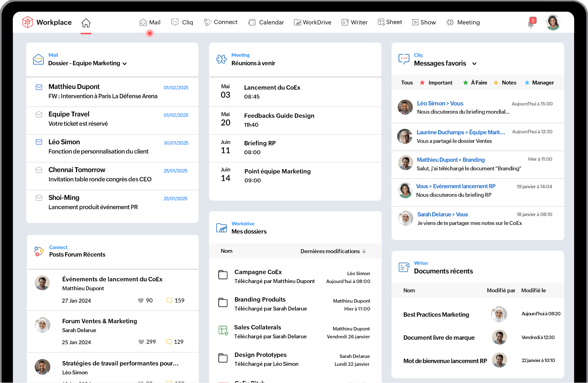588x383 pixels.
Task: Click the Cliq widget chat icon
Action: pyautogui.click(x=404, y=59)
